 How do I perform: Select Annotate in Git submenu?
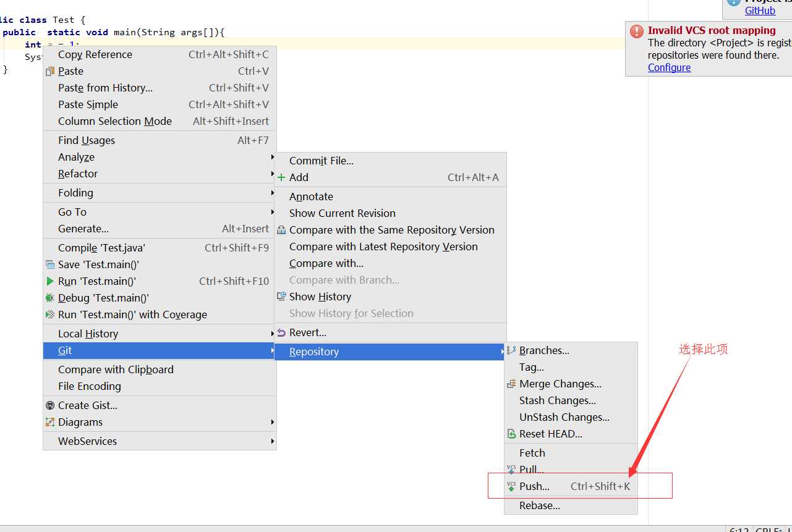pyautogui.click(x=390, y=196)
